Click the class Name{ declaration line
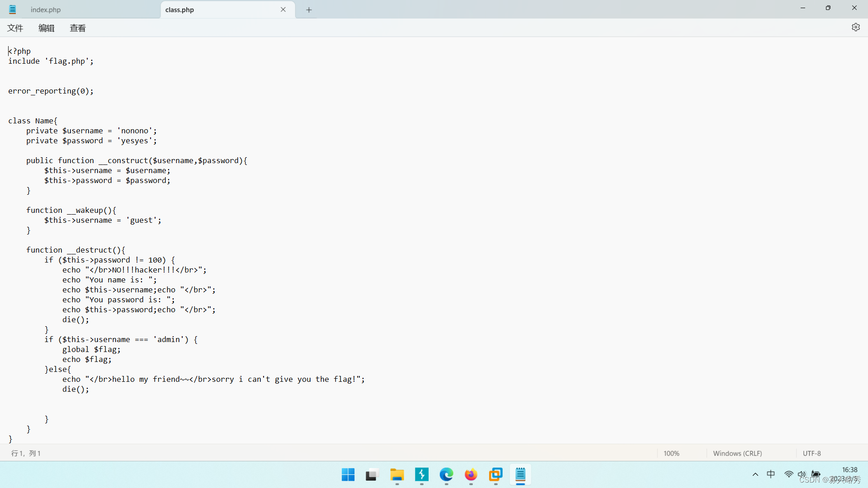Viewport: 868px width, 488px height. [33, 121]
